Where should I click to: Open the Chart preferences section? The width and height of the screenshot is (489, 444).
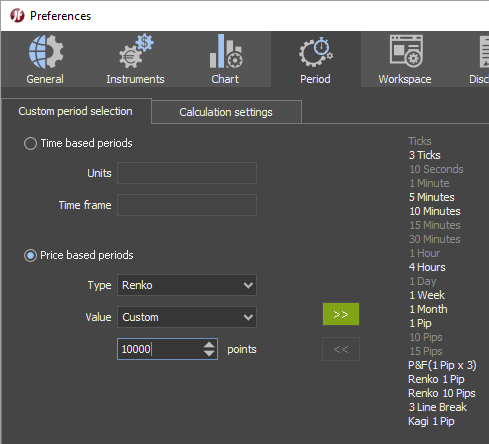coord(225,59)
